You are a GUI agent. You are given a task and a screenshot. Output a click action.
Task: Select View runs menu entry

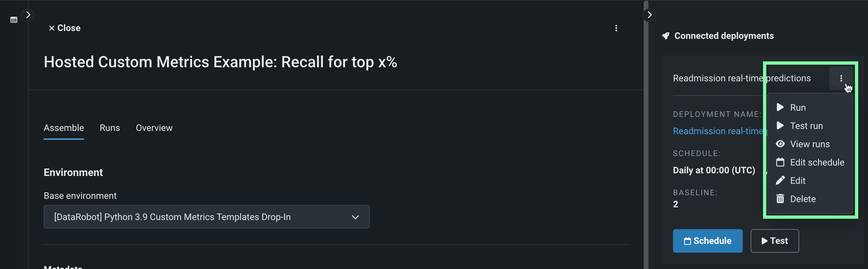click(809, 144)
